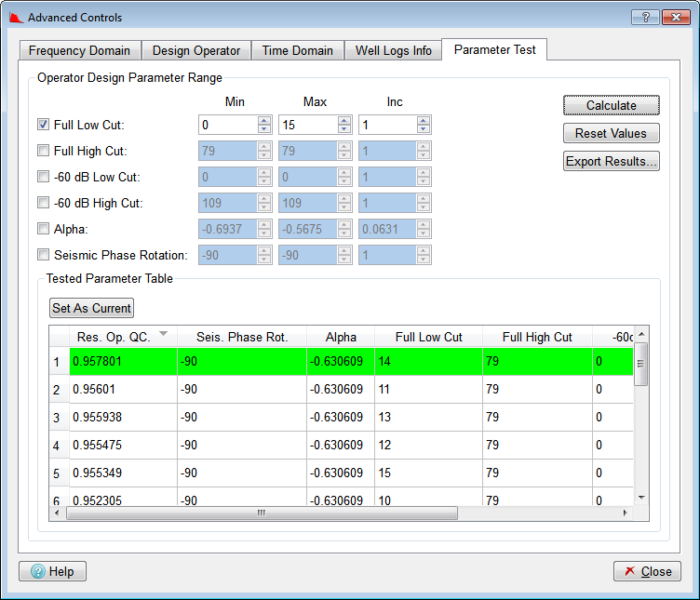Image resolution: width=700 pixels, height=600 pixels.
Task: Click Full Low Cut cell showing 11
Action: [428, 390]
